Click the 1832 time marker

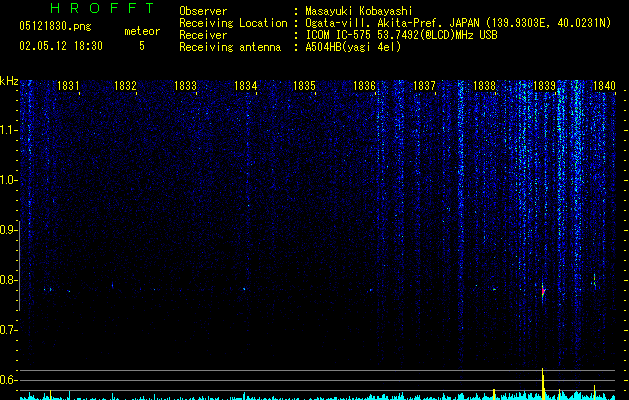[x=126, y=86]
